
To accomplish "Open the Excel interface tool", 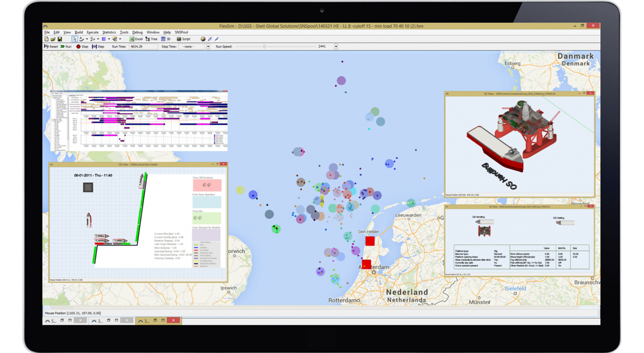I will coord(136,39).
